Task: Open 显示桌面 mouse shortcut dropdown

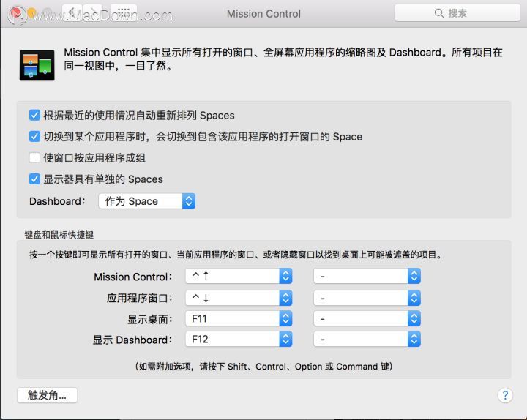Action: pyautogui.click(x=367, y=318)
